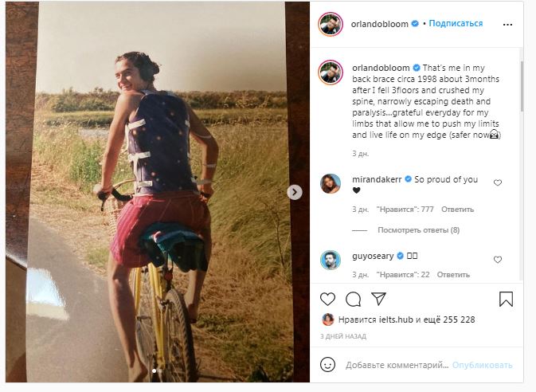The image size is (536, 392).
Task: Like guyoseary's comment with small heart
Action: pos(498,260)
